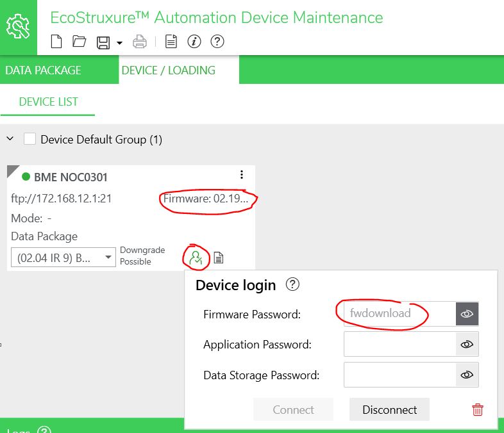504x433 pixels.
Task: Open the save options dropdown arrow
Action: 119,43
